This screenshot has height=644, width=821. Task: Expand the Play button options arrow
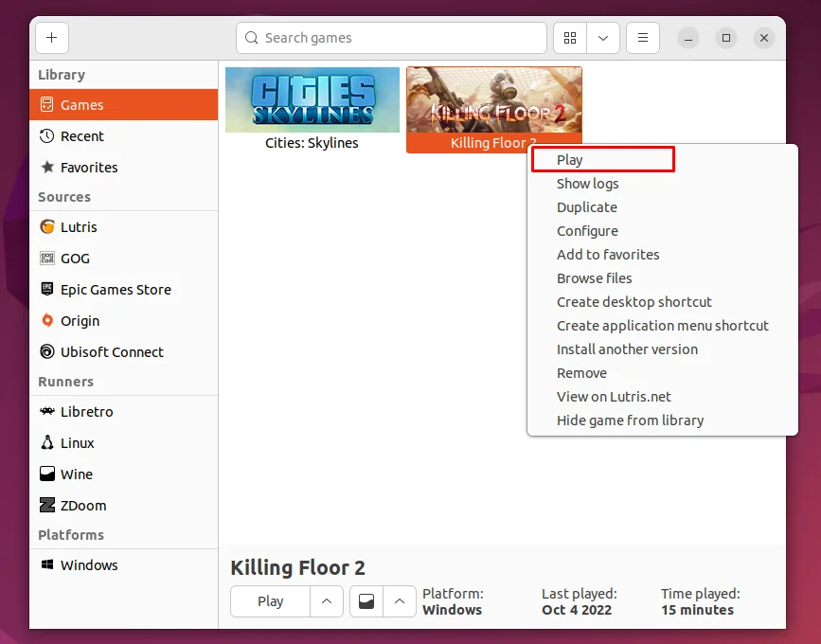click(x=327, y=601)
